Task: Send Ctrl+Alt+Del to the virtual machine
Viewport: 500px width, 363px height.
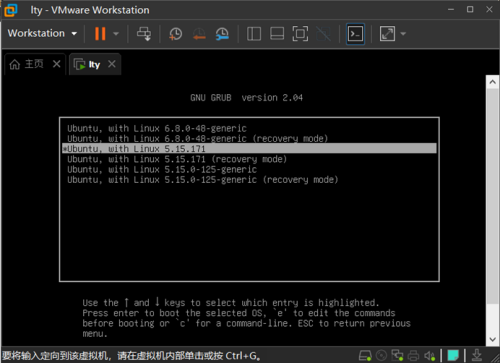Action: 144,34
